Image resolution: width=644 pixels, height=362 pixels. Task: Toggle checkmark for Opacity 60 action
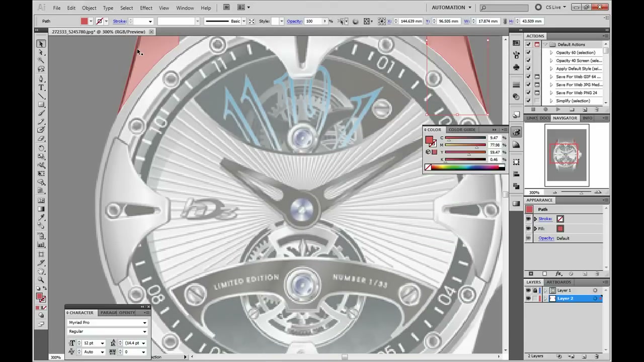click(528, 52)
